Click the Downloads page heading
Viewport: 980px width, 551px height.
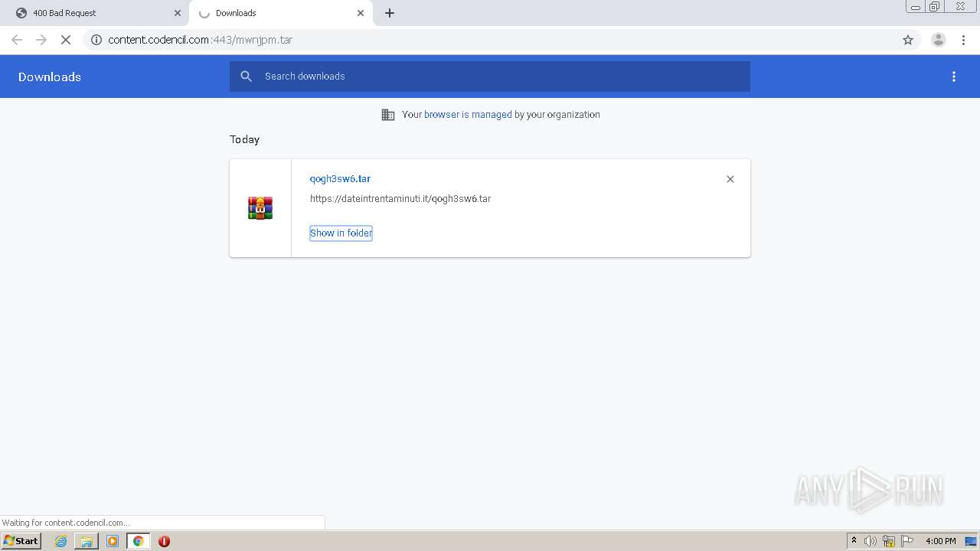50,77
